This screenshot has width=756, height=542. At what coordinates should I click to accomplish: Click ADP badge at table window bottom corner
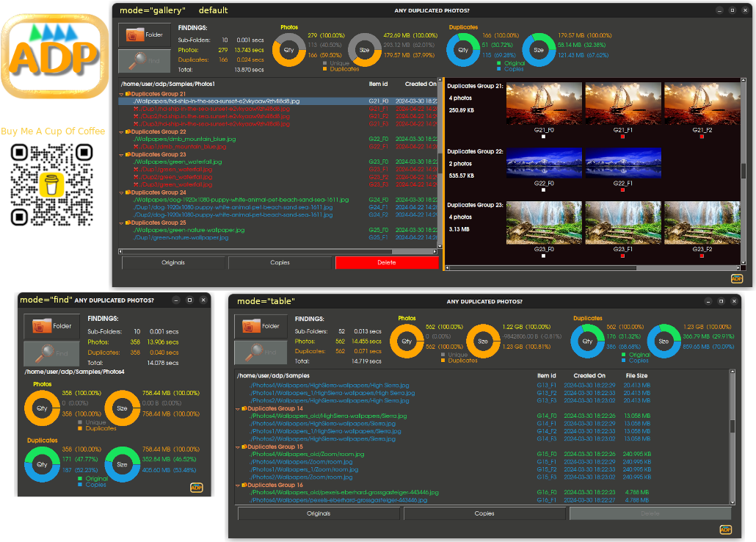pos(726,530)
